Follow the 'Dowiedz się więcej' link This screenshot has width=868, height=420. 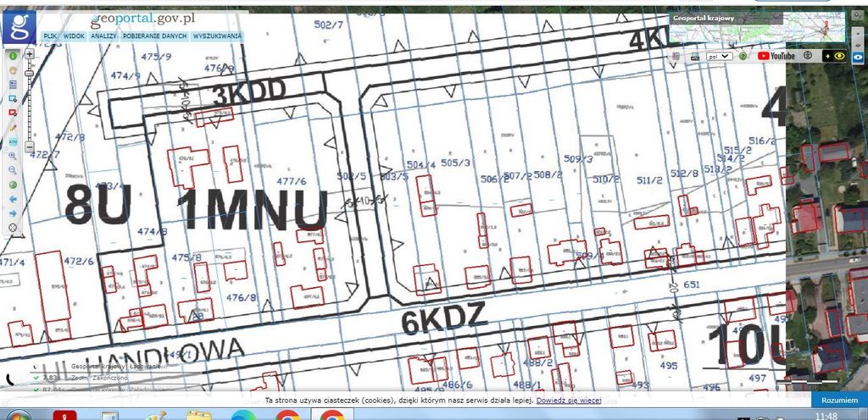568,400
